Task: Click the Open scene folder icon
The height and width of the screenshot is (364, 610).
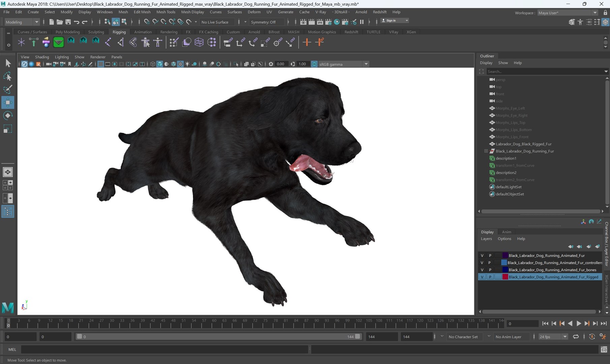Action: [60, 22]
